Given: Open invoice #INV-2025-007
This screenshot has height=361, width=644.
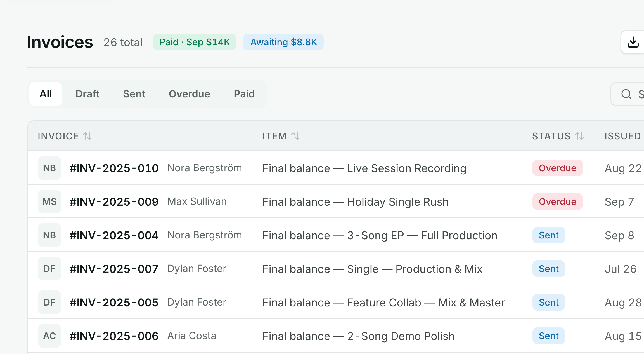Looking at the screenshot, I should coord(114,269).
